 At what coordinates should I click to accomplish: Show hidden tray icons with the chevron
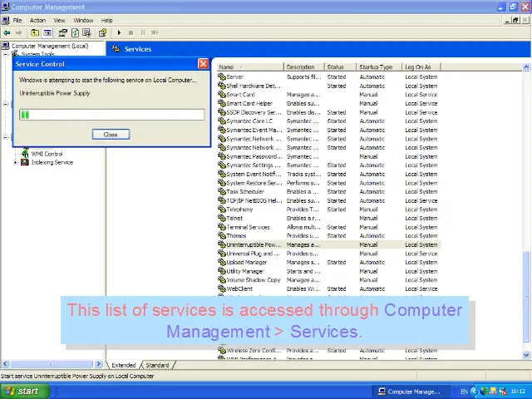pos(474,392)
